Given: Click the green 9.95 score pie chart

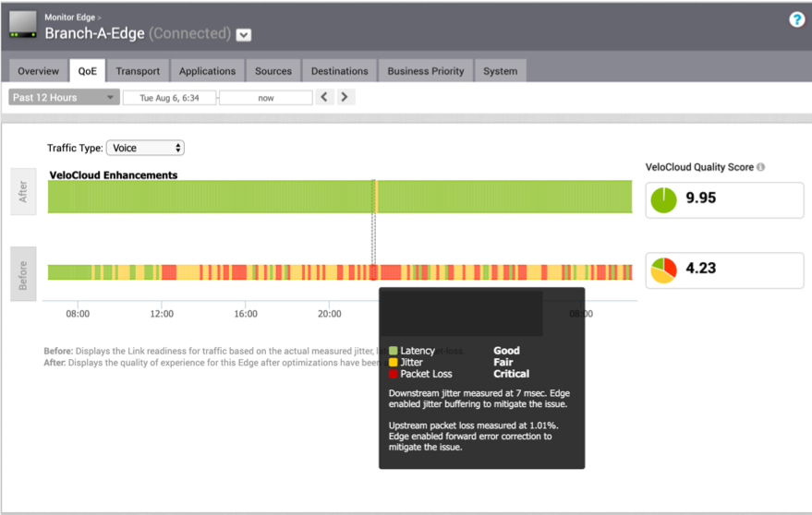Looking at the screenshot, I should point(663,199).
